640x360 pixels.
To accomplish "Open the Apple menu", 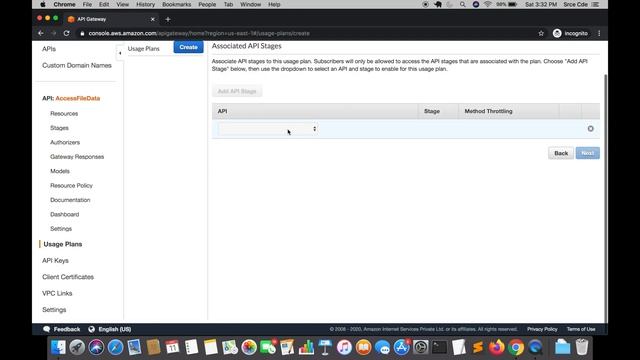I will click(x=42, y=4).
